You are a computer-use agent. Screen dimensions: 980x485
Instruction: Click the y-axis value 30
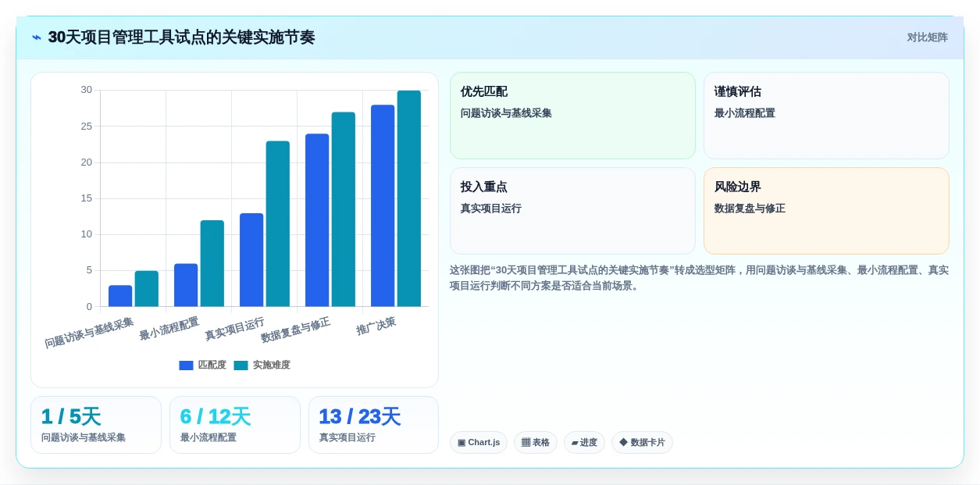coord(86,90)
